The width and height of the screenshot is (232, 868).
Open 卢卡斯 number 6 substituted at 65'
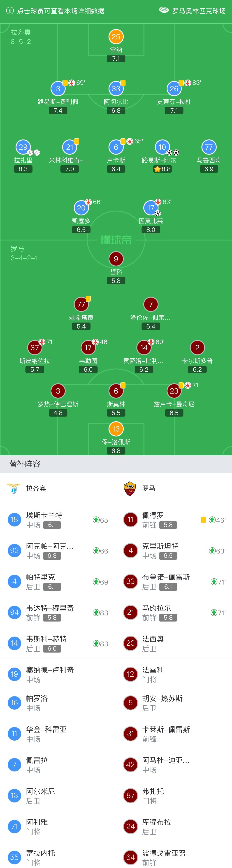tap(116, 156)
